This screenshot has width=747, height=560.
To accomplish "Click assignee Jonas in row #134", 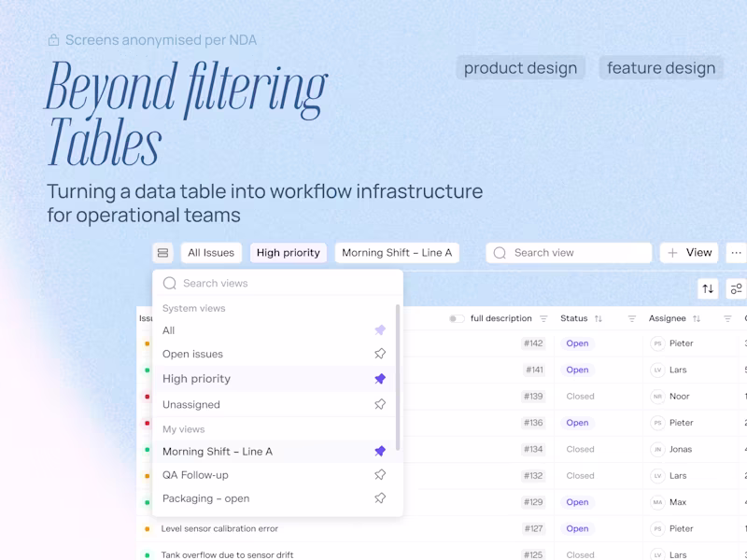I will pyautogui.click(x=681, y=449).
